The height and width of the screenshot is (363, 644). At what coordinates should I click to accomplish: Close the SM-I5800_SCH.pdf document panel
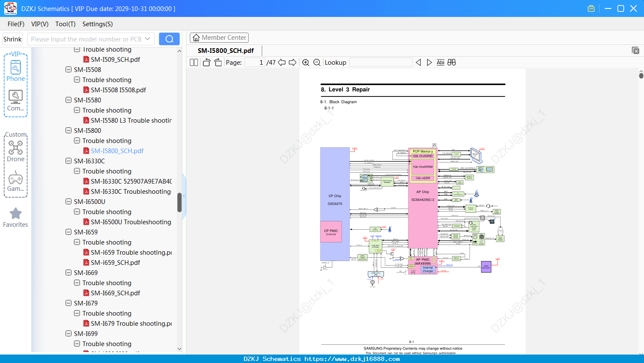pyautogui.click(x=636, y=50)
